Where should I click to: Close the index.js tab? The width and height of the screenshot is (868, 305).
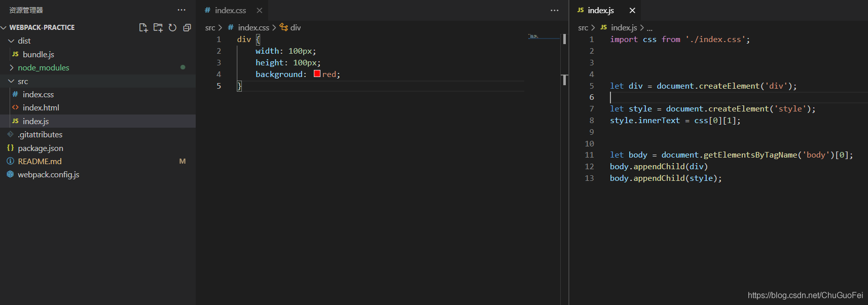point(632,10)
